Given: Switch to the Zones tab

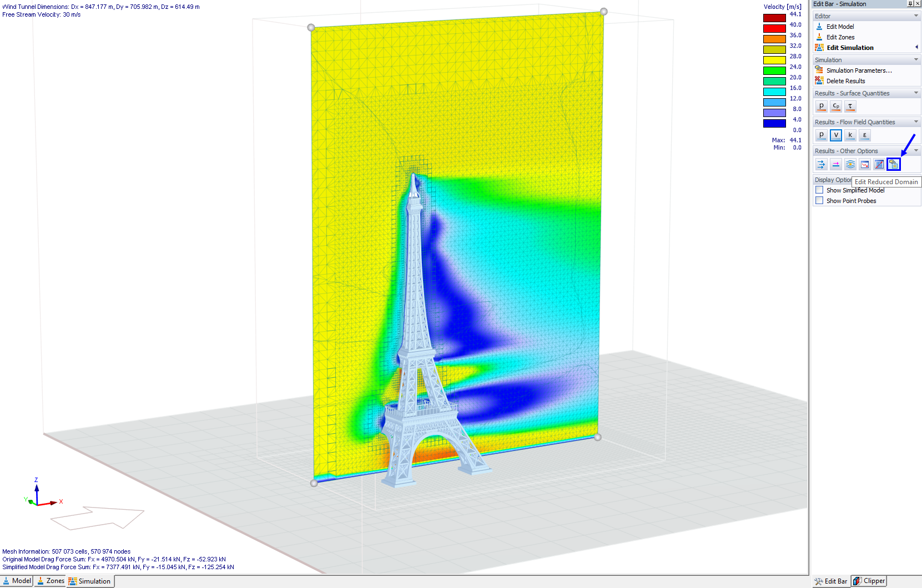Looking at the screenshot, I should tap(51, 581).
